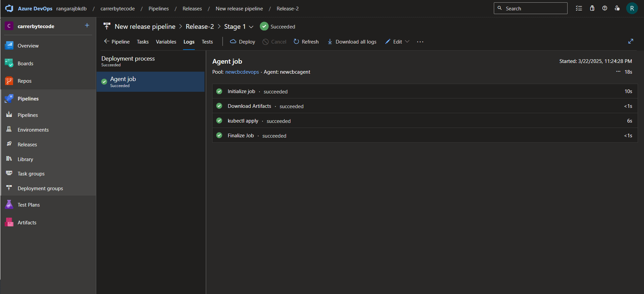Viewport: 644px width, 294px height.
Task: Switch to the Tasks tab
Action: tap(143, 42)
